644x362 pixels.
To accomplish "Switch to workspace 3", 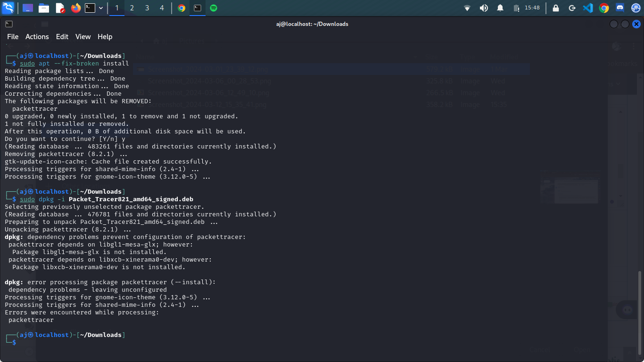I will click(x=147, y=8).
